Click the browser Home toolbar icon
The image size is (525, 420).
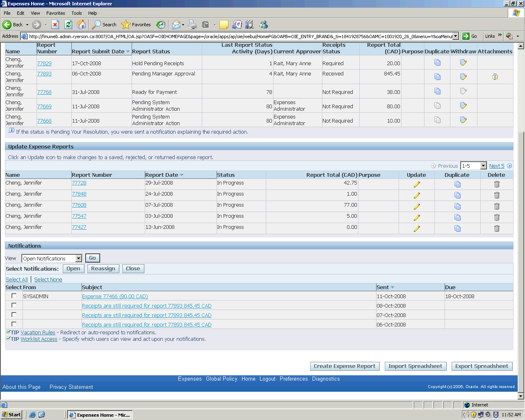point(82,25)
